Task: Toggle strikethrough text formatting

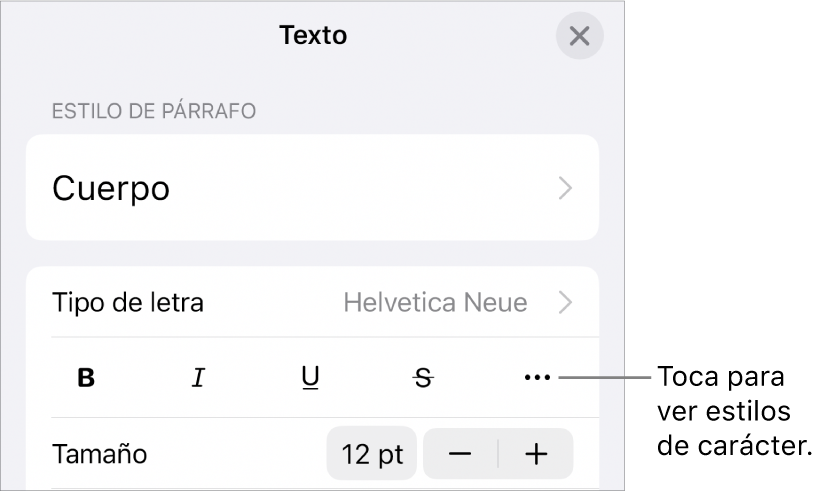Action: [x=424, y=378]
